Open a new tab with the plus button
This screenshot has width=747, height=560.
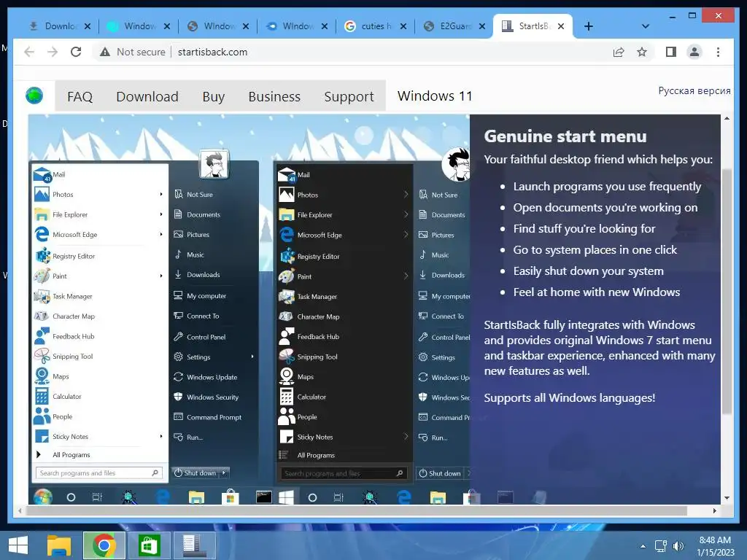tap(589, 26)
